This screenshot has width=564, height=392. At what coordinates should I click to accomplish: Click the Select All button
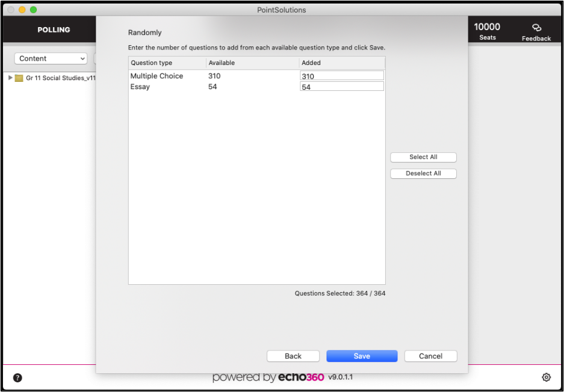tap(423, 157)
